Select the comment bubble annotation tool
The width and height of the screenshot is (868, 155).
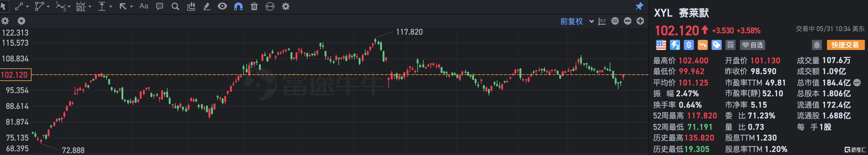tap(159, 6)
